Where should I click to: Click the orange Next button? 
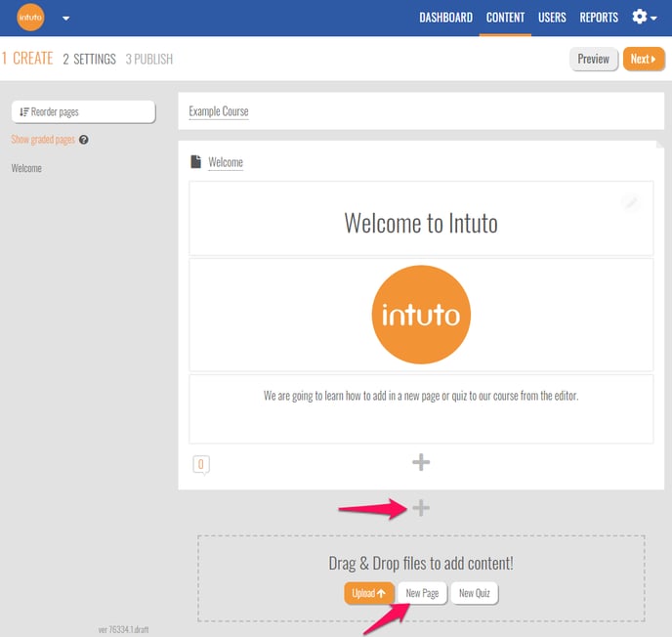click(x=644, y=59)
